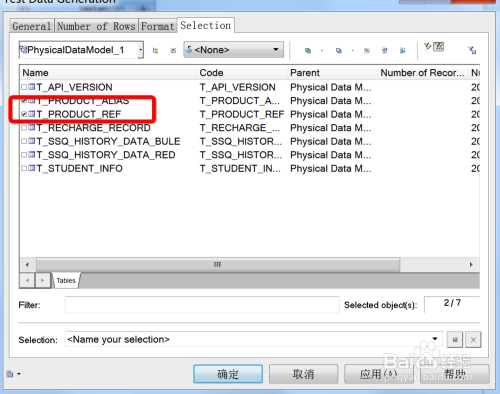The width and height of the screenshot is (500, 394).
Task: Click the T_STUDENT_IN... code cell
Action: (x=240, y=169)
